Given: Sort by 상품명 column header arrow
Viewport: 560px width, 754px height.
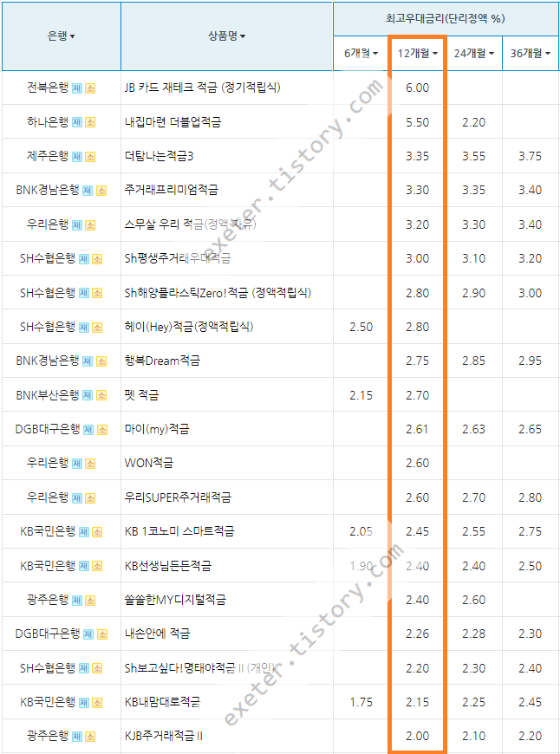Looking at the screenshot, I should click(243, 36).
